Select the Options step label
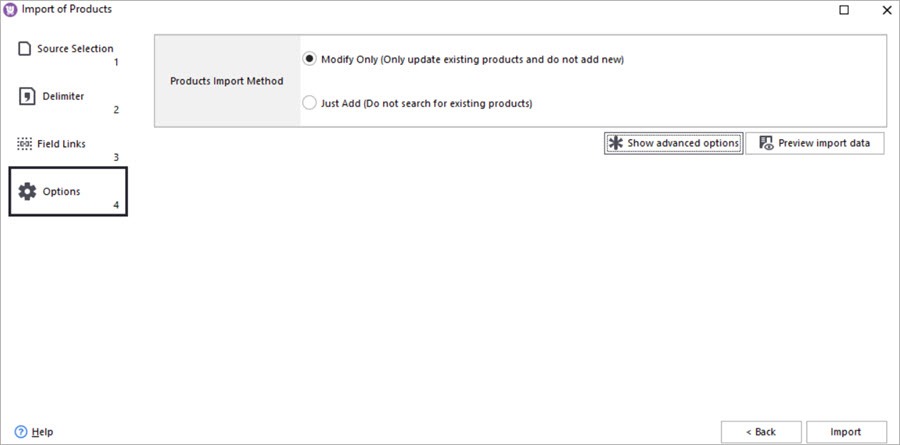Viewport: 900px width, 445px height. click(61, 191)
